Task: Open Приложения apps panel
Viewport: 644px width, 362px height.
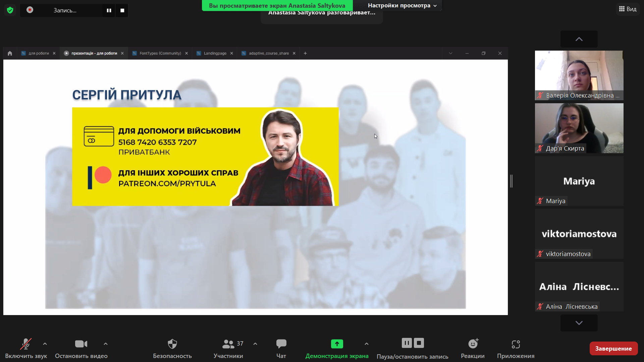Action: pyautogui.click(x=516, y=349)
